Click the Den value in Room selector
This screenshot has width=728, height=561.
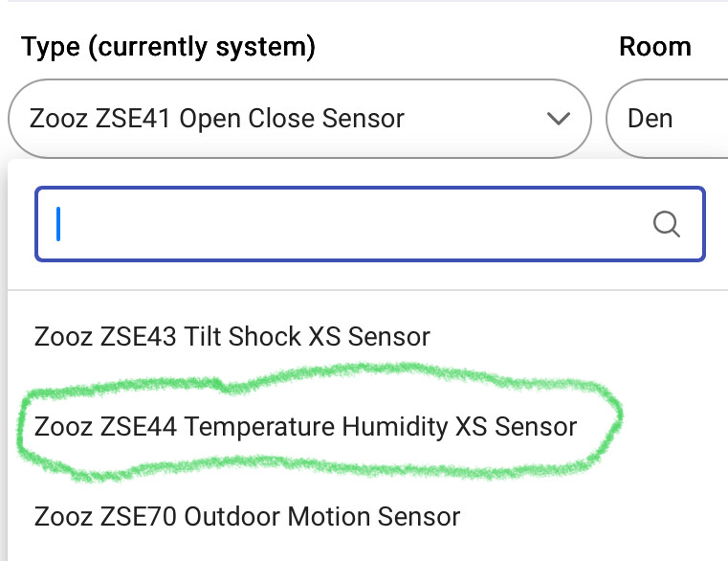point(650,119)
